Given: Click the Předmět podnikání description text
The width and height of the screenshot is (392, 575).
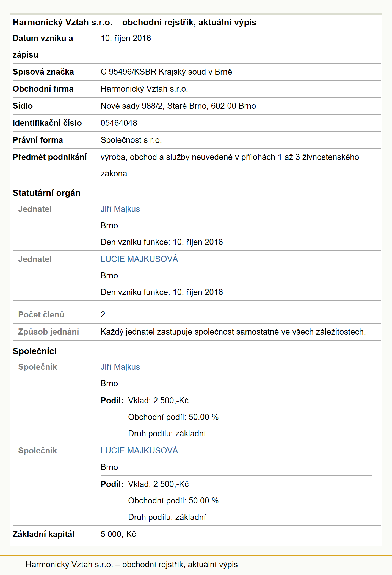Looking at the screenshot, I should click(x=230, y=165).
